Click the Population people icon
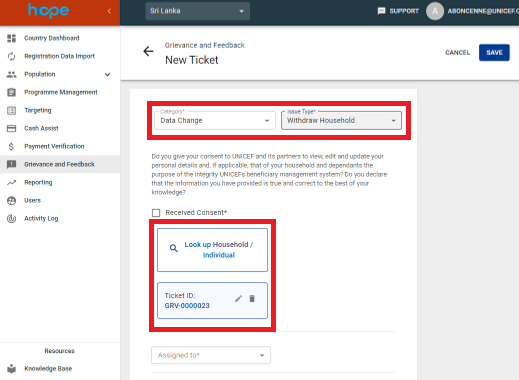 click(11, 74)
